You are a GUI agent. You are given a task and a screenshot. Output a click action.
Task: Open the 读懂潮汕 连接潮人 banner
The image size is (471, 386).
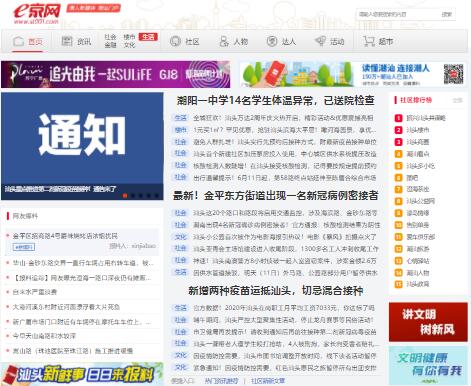[x=353, y=74]
